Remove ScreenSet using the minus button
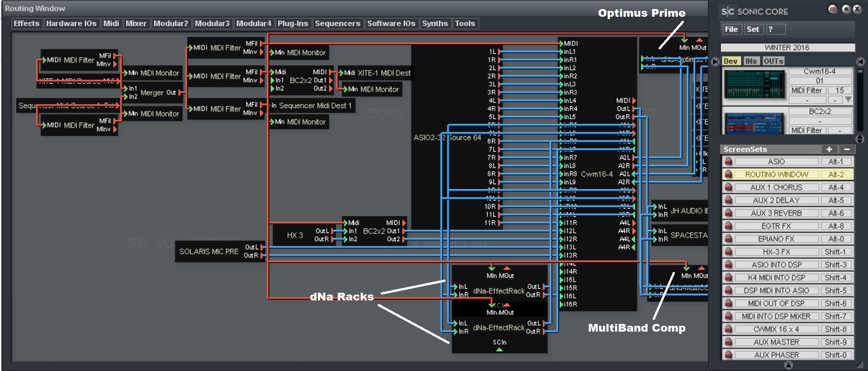The width and height of the screenshot is (868, 371). pyautogui.click(x=846, y=149)
